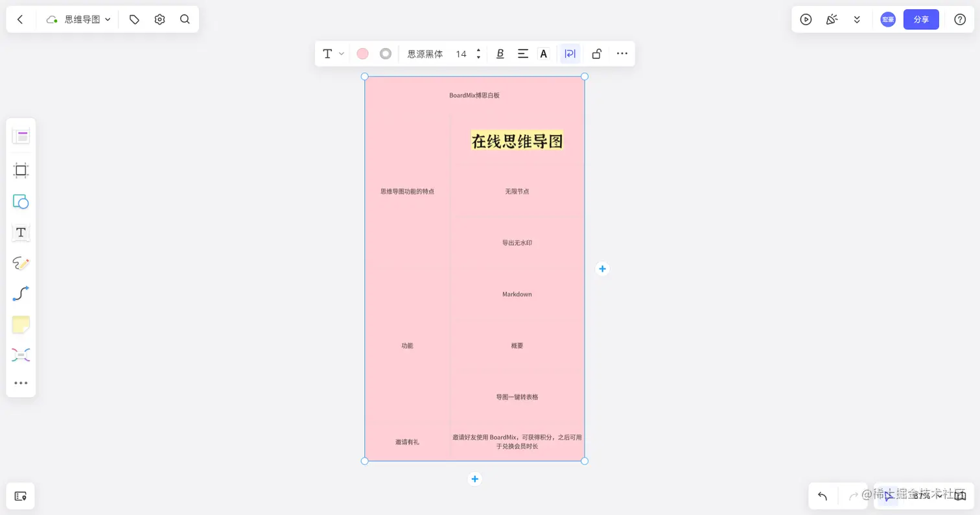Select the templates tool in left sidebar
980x515 pixels.
pos(21,136)
